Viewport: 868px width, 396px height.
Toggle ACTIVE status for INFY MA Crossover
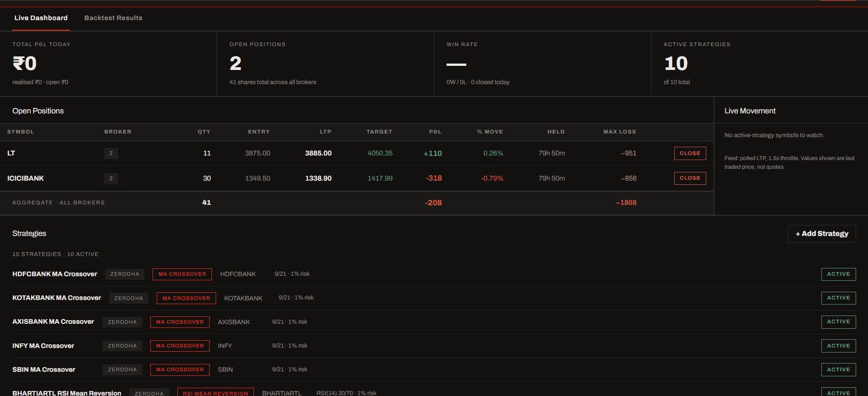838,346
